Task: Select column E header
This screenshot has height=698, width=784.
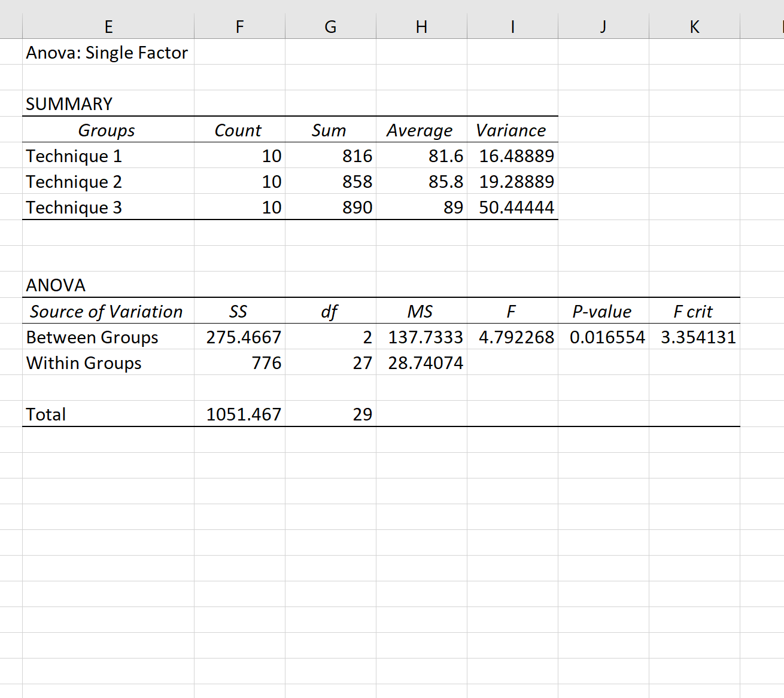Action: coord(108,26)
